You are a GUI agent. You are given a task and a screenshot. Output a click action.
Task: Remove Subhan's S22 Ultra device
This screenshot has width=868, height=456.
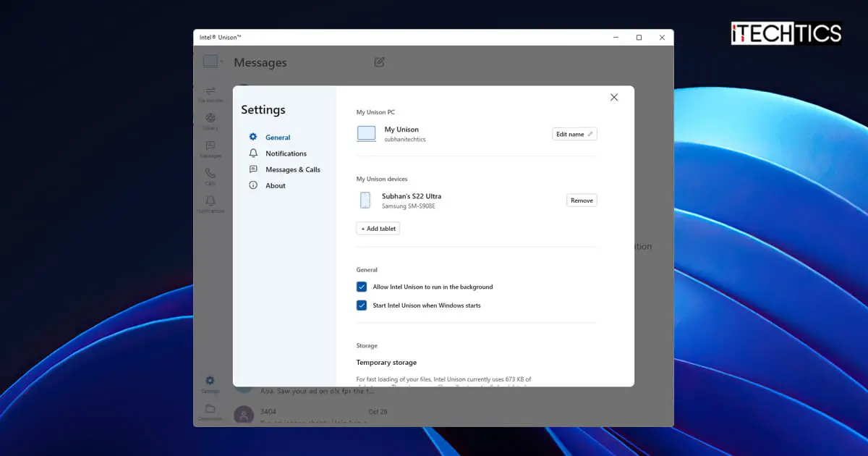(x=582, y=200)
